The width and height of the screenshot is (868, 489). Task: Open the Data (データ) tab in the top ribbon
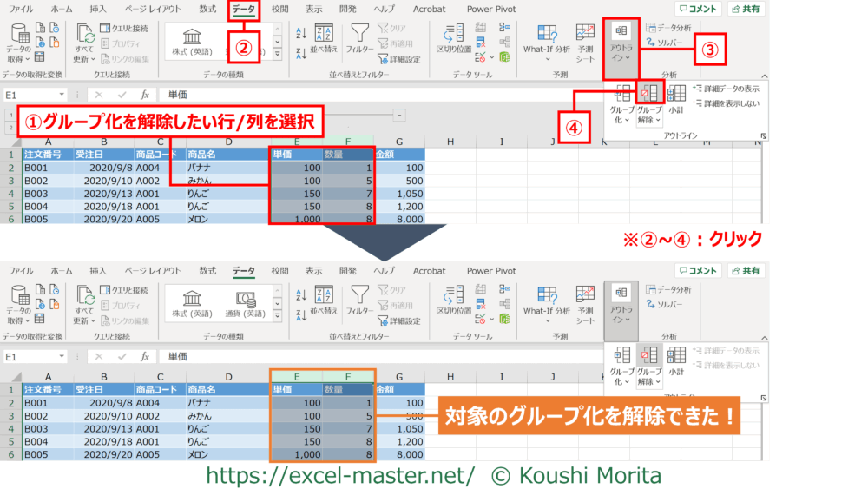pos(244,10)
